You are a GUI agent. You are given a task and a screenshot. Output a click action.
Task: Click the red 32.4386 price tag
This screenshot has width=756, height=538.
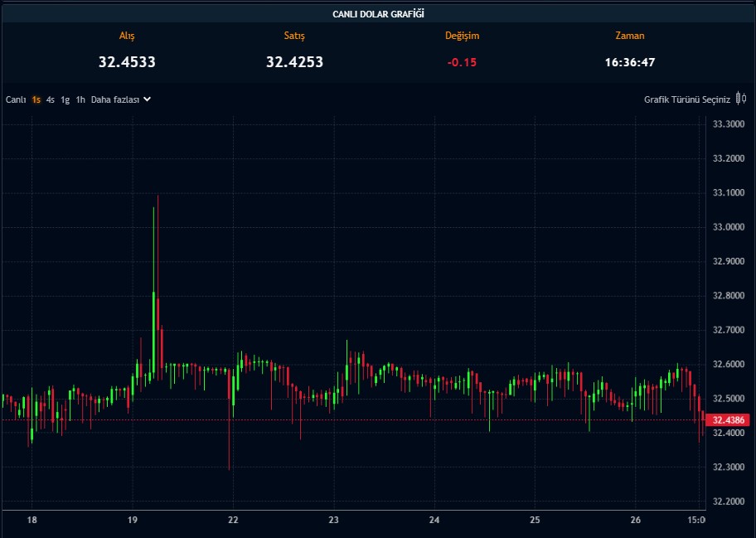727,420
